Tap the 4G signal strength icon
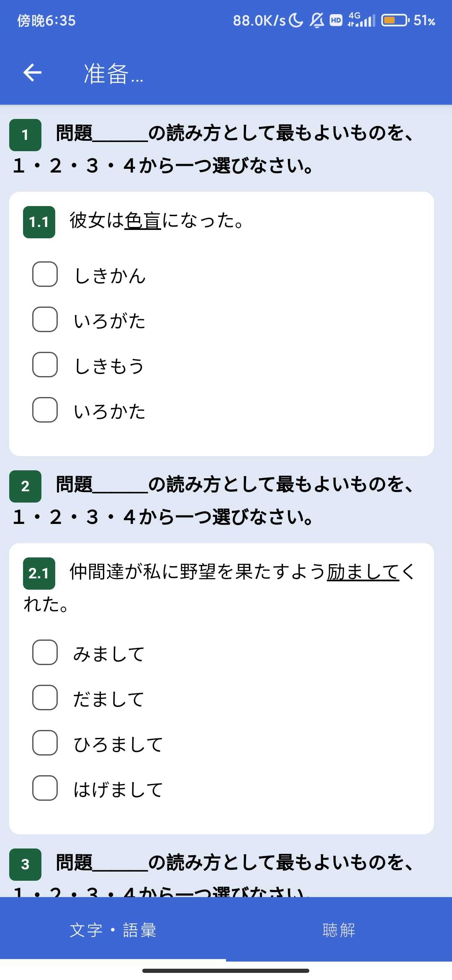Screen dimensions: 452x980 [362, 20]
